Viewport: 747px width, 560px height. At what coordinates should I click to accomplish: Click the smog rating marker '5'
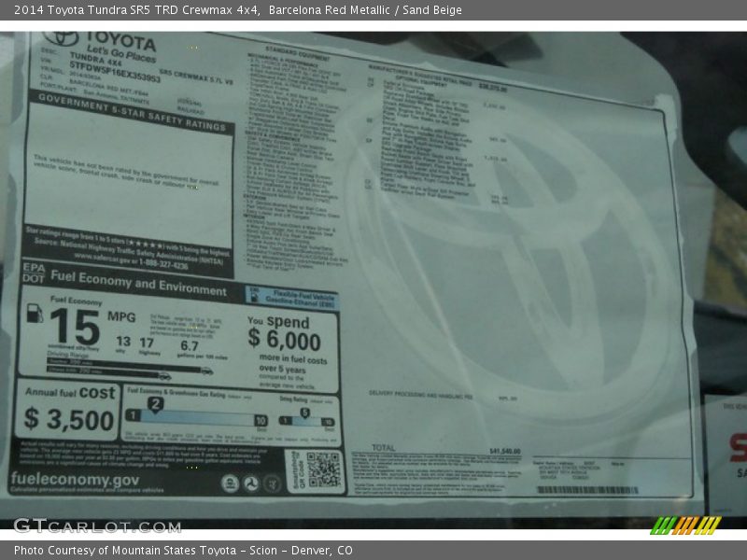point(305,413)
